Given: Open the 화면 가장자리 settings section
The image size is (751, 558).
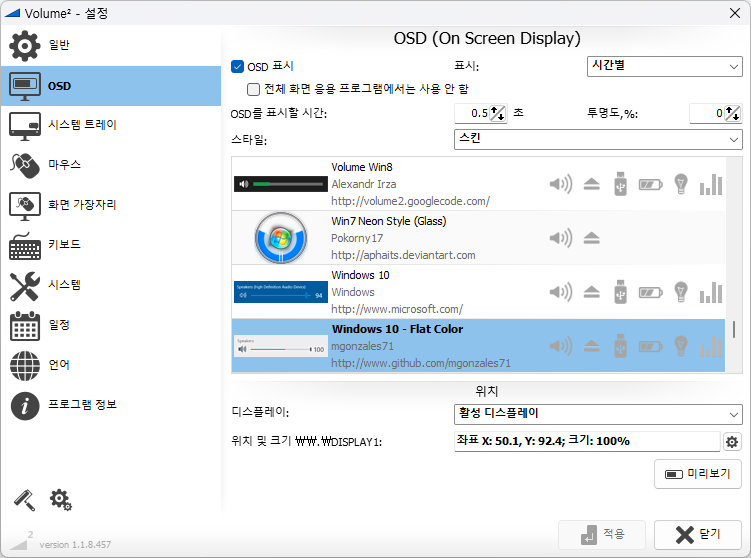Looking at the screenshot, I should point(111,205).
